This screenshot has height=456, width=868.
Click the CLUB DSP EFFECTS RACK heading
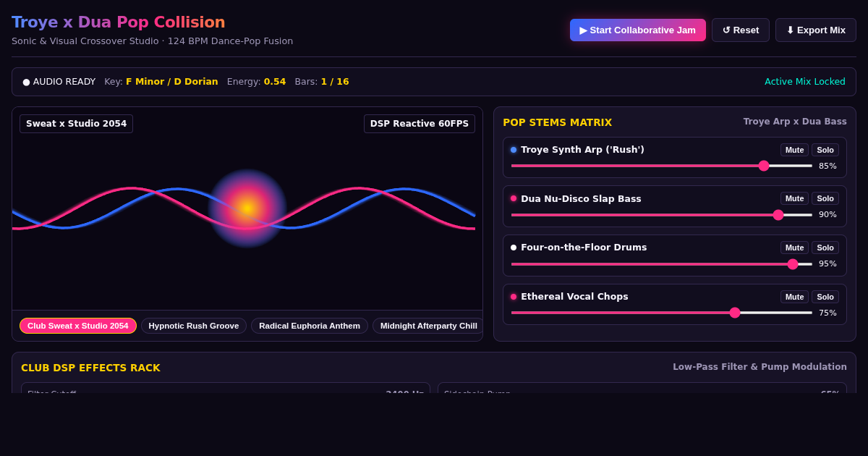[90, 368]
